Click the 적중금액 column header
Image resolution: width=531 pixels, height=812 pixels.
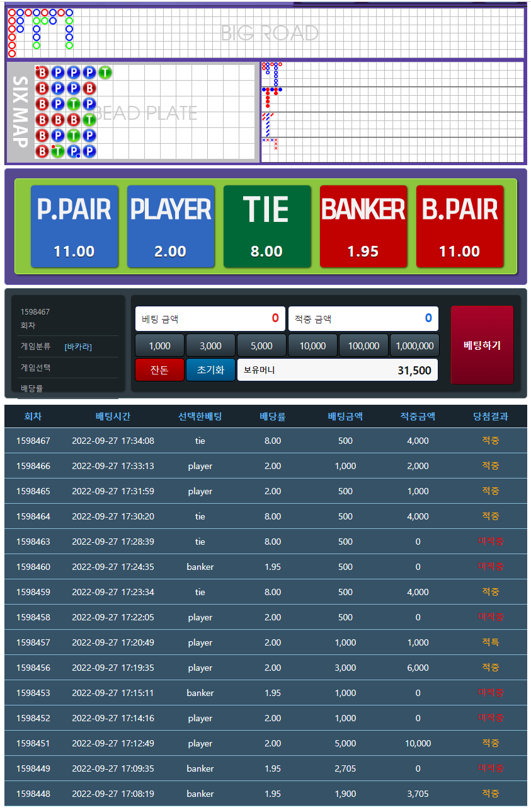418,417
